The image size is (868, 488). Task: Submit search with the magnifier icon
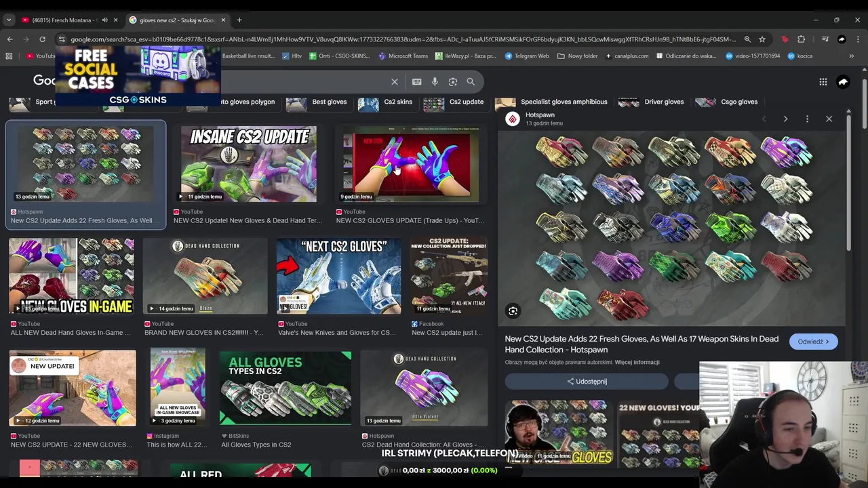(471, 81)
